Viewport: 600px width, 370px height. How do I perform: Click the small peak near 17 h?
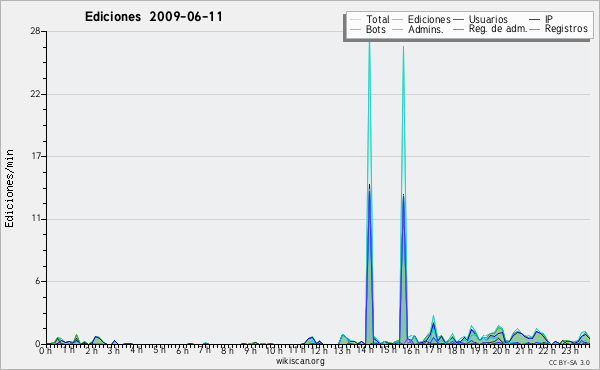click(x=433, y=317)
